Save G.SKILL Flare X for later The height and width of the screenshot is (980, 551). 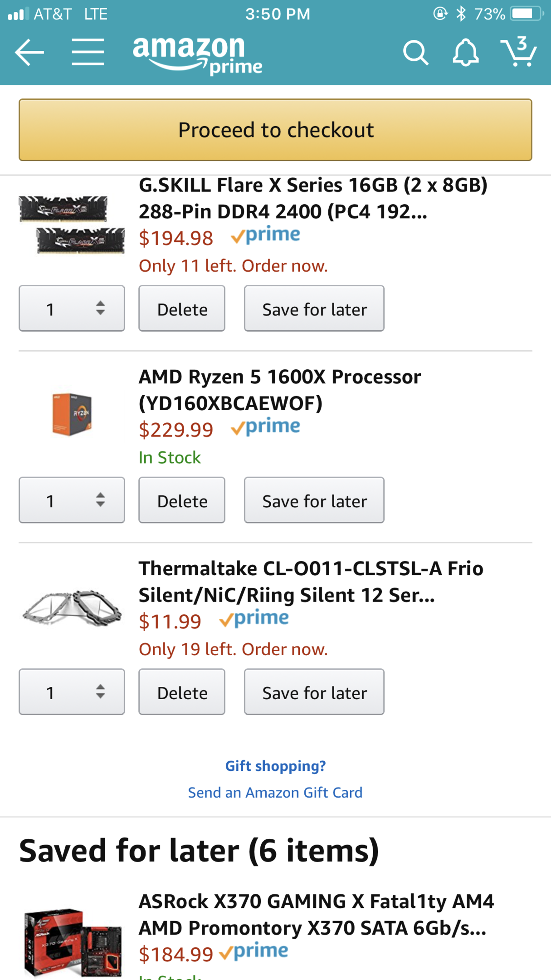[314, 309]
